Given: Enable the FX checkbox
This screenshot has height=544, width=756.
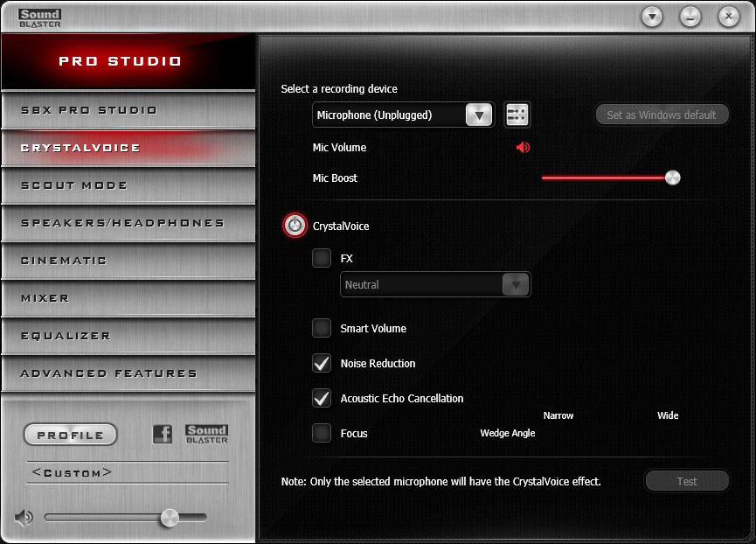Looking at the screenshot, I should click(322, 258).
